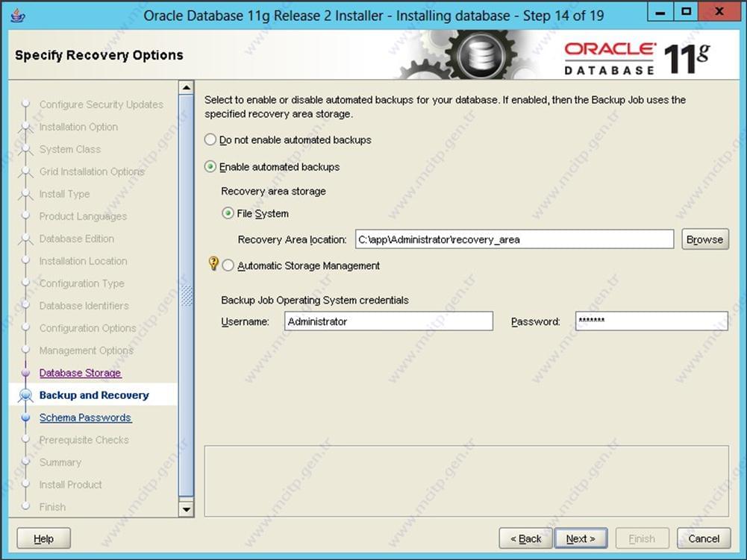Click the Configuration Type step text
Image resolution: width=747 pixels, height=560 pixels.
(x=81, y=283)
